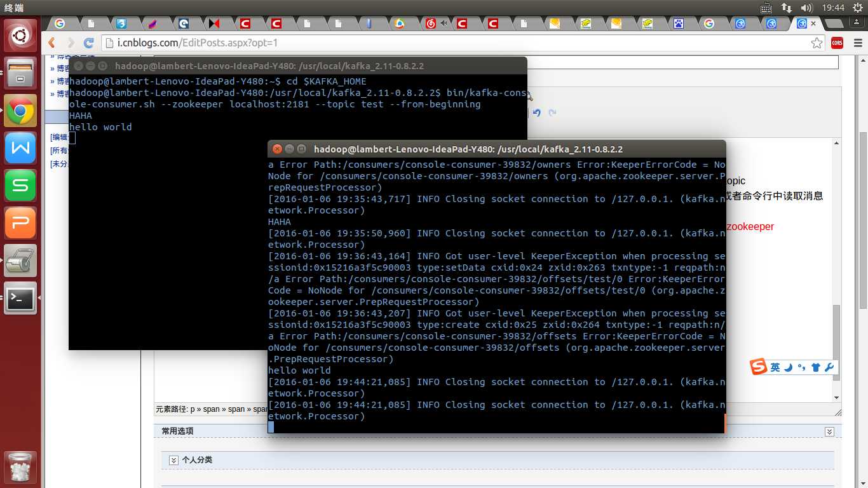Go back in Chrome
This screenshot has height=488, width=868.
pyautogui.click(x=52, y=43)
